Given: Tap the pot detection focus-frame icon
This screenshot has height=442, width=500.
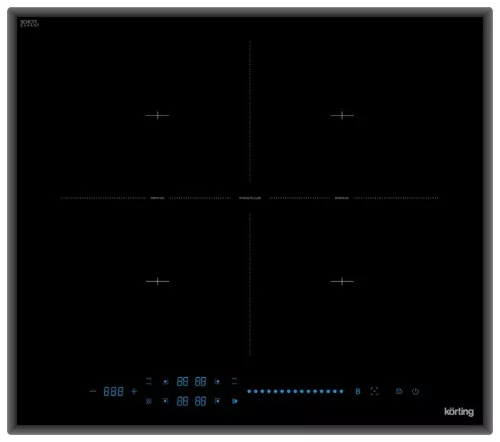Looking at the screenshot, I should 374,391.
